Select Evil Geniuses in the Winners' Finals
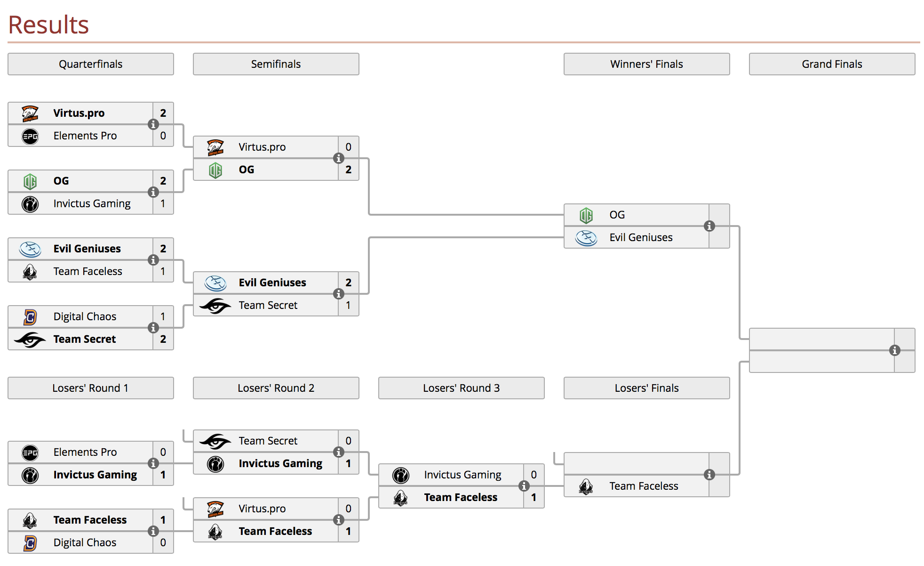This screenshot has height=566, width=924. 641,237
